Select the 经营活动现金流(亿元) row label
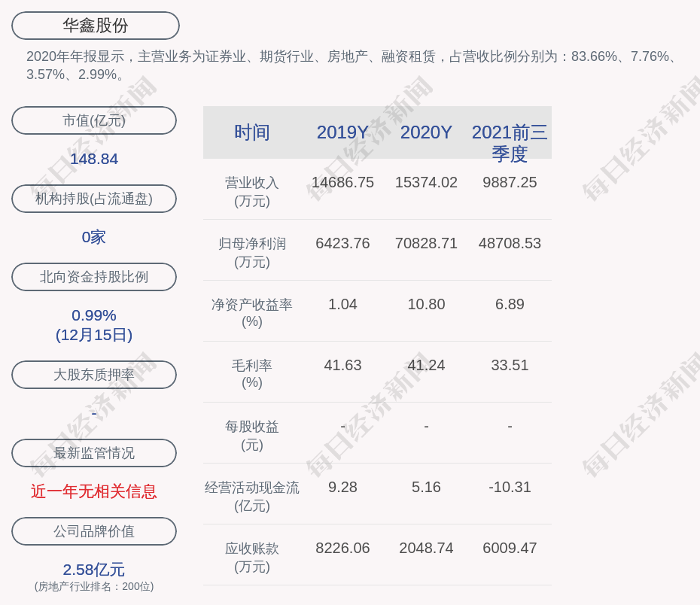This screenshot has width=700, height=605. pyautogui.click(x=252, y=496)
